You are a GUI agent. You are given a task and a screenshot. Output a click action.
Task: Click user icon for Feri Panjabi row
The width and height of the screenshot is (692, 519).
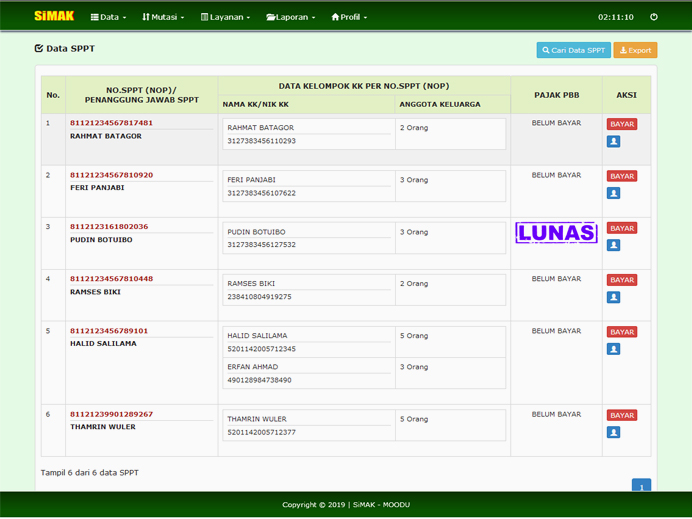(x=614, y=194)
